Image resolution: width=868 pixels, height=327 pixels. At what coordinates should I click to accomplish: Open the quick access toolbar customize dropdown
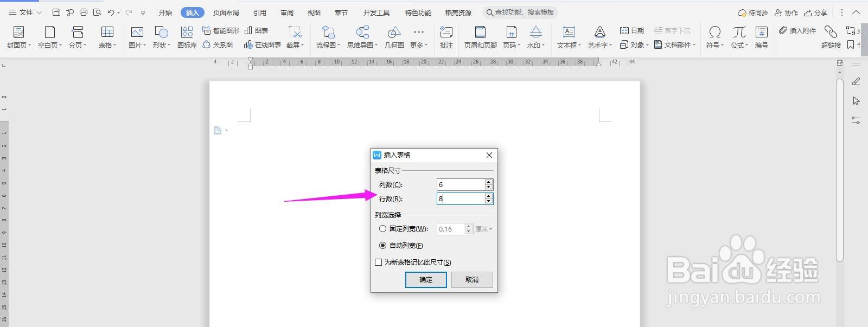pos(143,12)
